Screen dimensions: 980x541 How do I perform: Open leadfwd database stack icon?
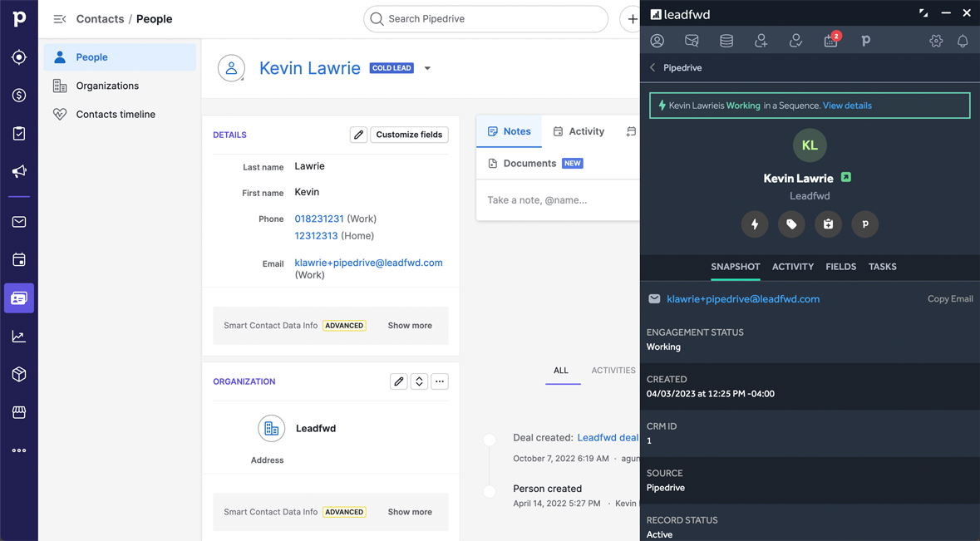click(x=726, y=41)
